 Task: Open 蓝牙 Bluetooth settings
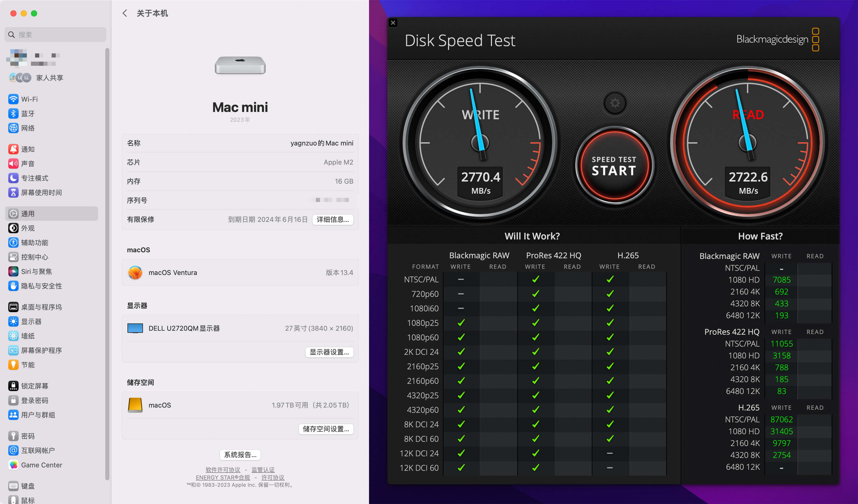point(28,114)
